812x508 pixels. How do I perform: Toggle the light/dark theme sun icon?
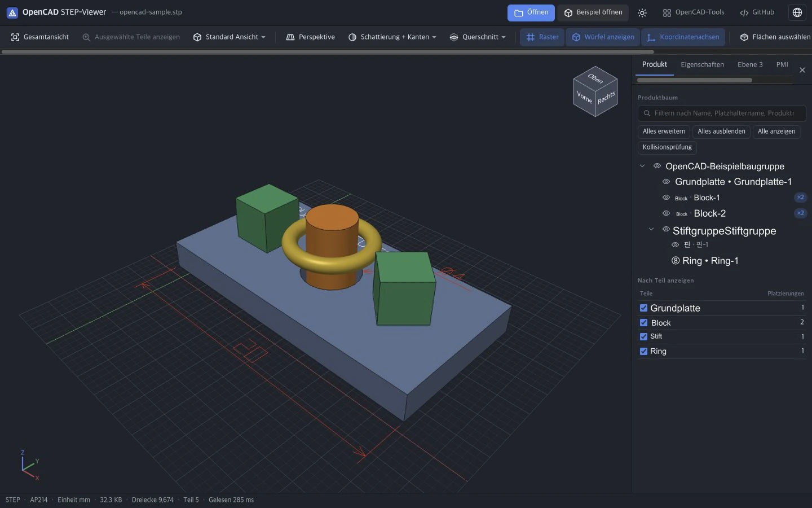coord(642,12)
